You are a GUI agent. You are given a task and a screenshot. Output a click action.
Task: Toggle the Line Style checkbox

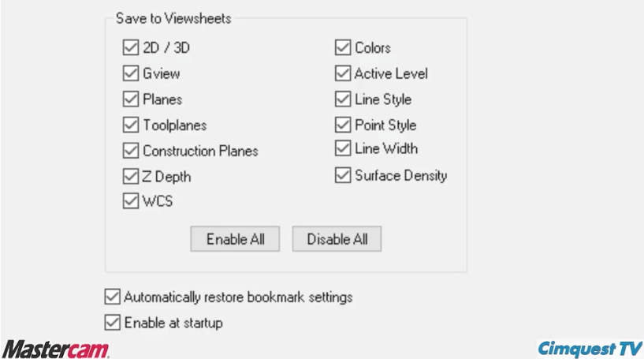click(343, 99)
